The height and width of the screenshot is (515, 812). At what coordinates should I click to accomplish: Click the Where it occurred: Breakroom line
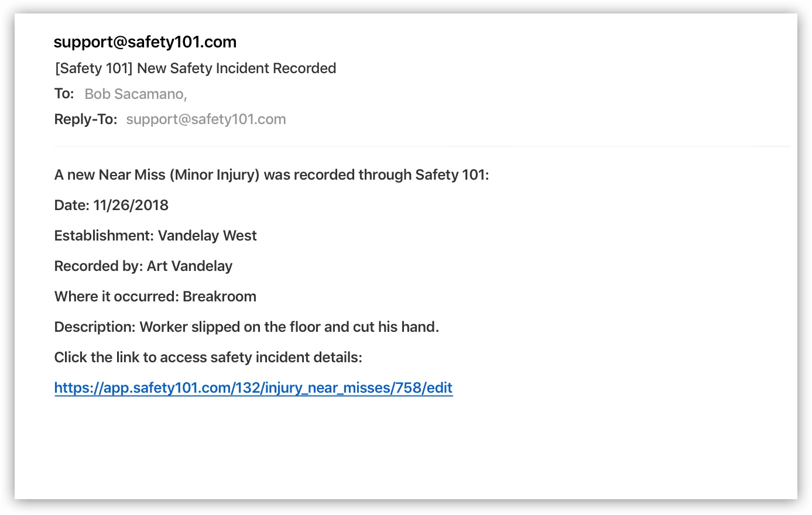pyautogui.click(x=155, y=297)
